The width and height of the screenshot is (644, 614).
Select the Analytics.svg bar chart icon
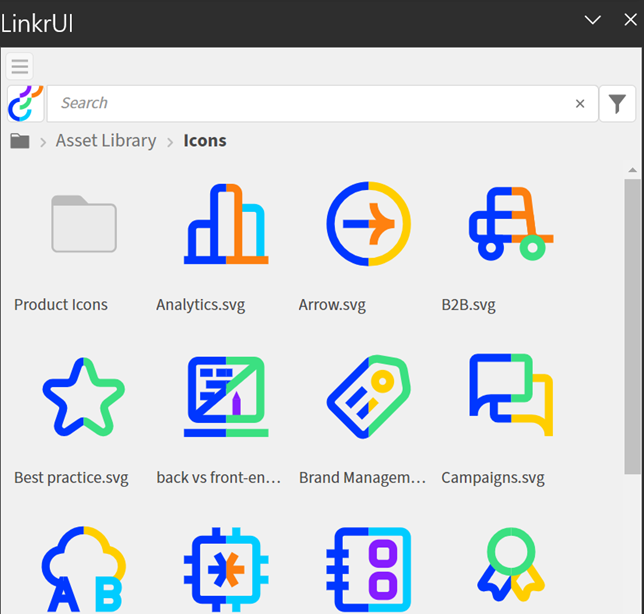(226, 224)
